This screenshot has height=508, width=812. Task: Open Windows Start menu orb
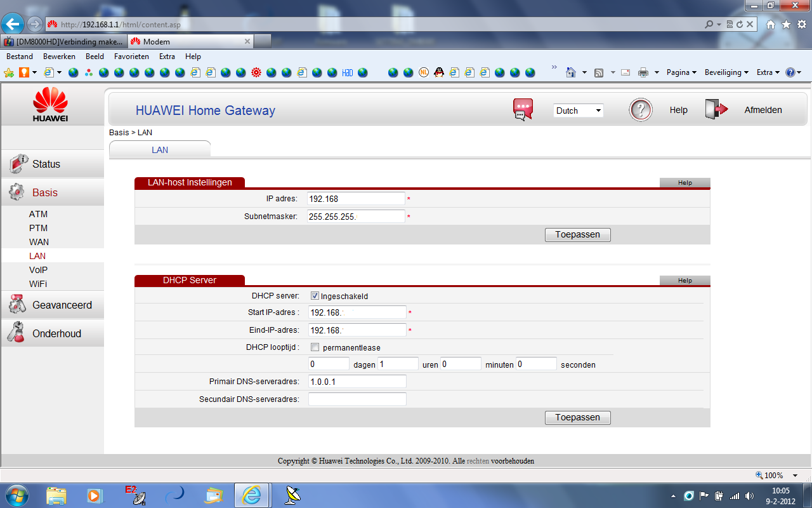point(16,495)
